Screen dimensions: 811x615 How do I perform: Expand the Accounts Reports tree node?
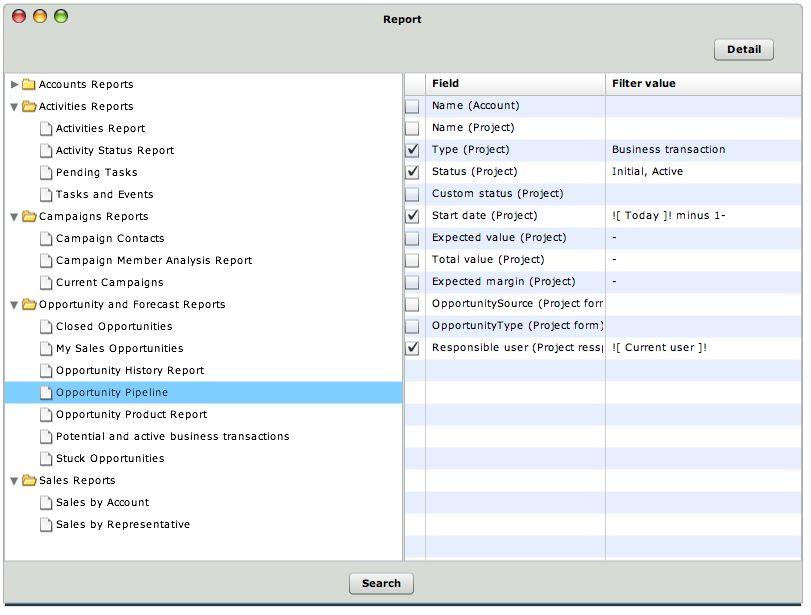(x=14, y=84)
